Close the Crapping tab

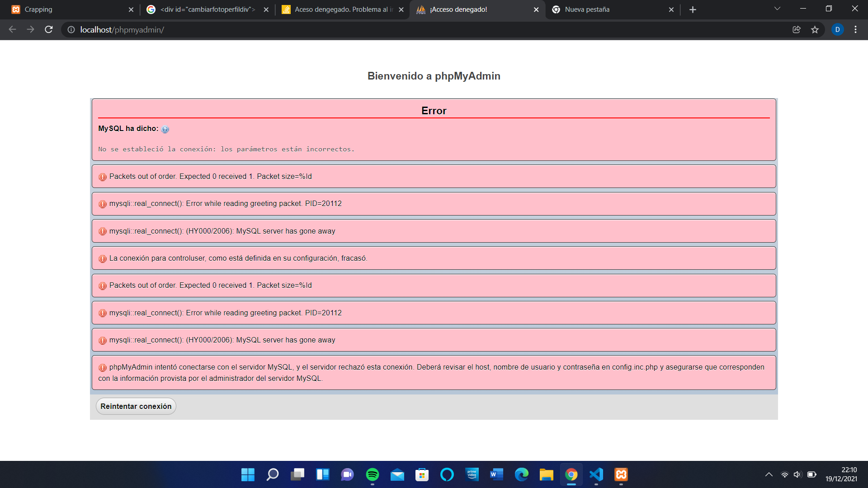click(131, 9)
